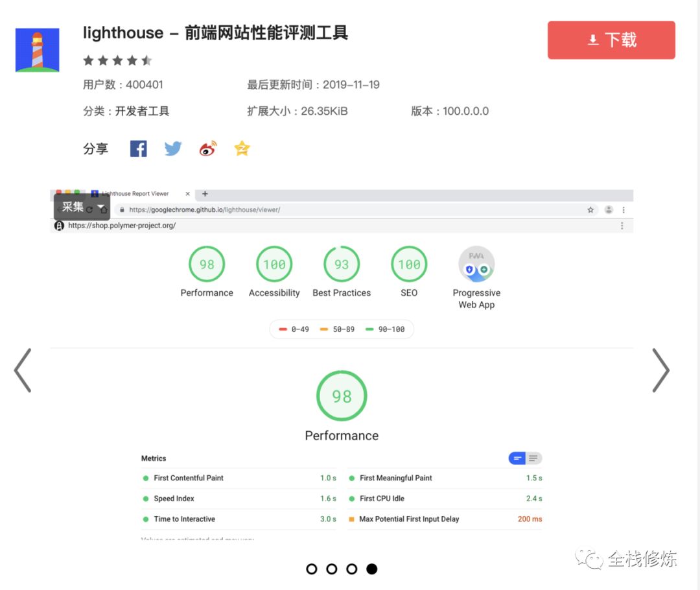Open the browser overflow three-dot menu
This screenshot has height=590, width=700.
(x=624, y=209)
